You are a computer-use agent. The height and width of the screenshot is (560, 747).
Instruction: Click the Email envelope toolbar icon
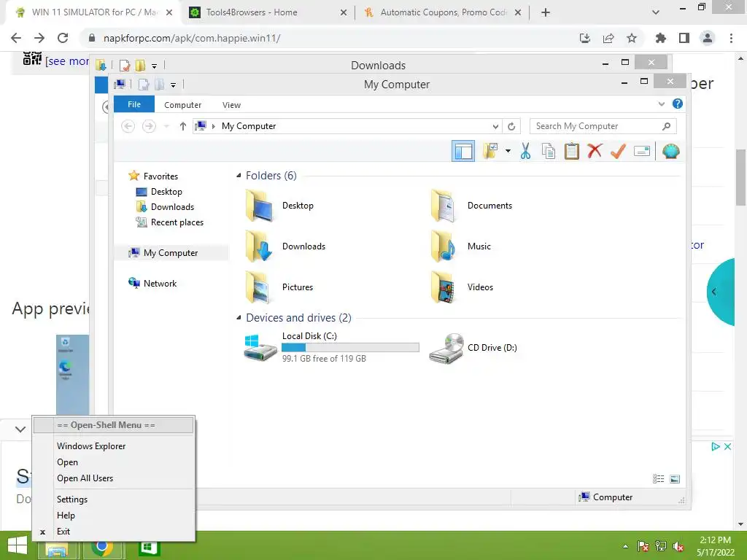coord(642,152)
